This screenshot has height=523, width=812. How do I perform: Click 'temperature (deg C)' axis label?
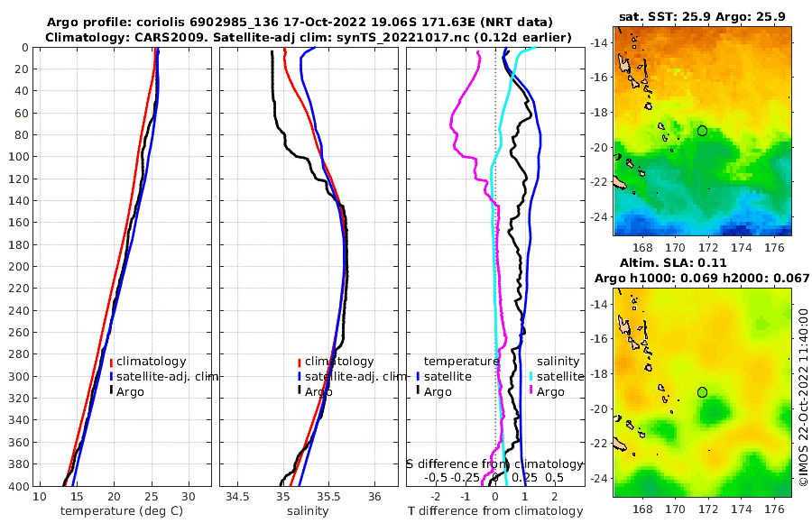point(122,511)
